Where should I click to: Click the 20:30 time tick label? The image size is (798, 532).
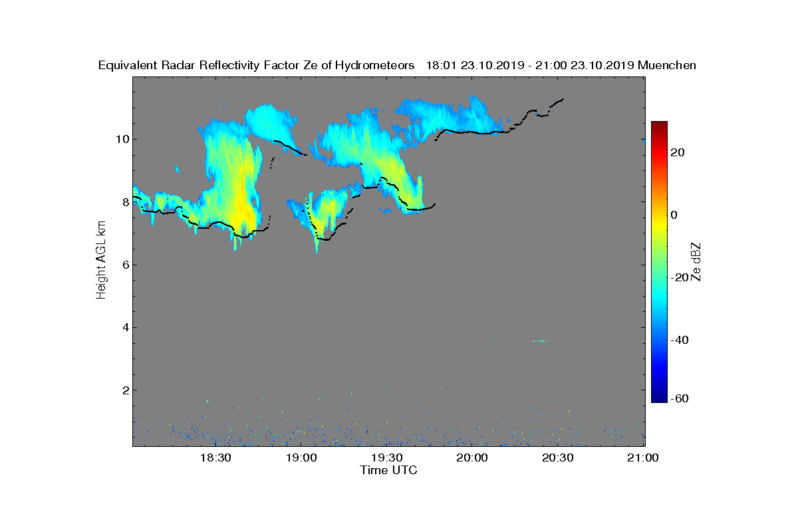(x=557, y=458)
